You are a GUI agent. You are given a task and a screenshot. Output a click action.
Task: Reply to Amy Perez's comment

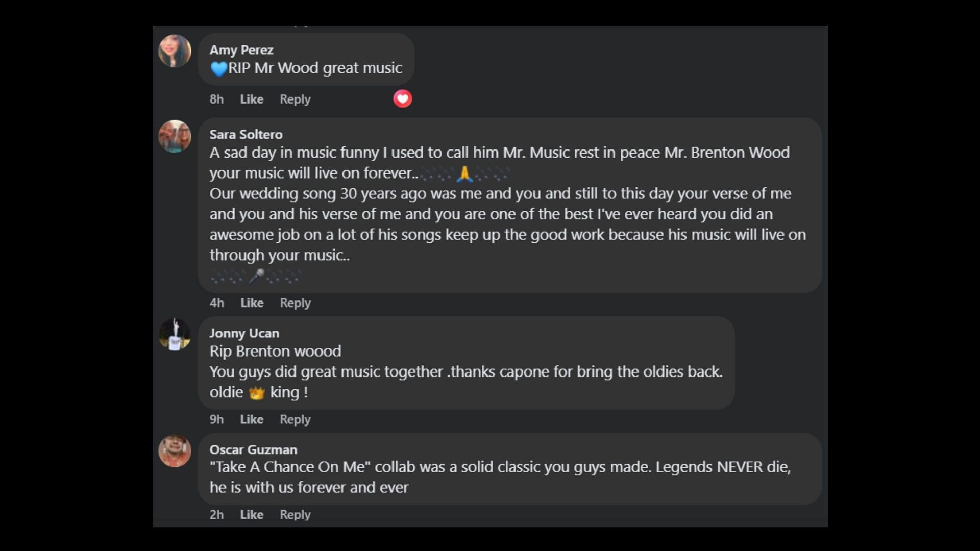tap(295, 99)
